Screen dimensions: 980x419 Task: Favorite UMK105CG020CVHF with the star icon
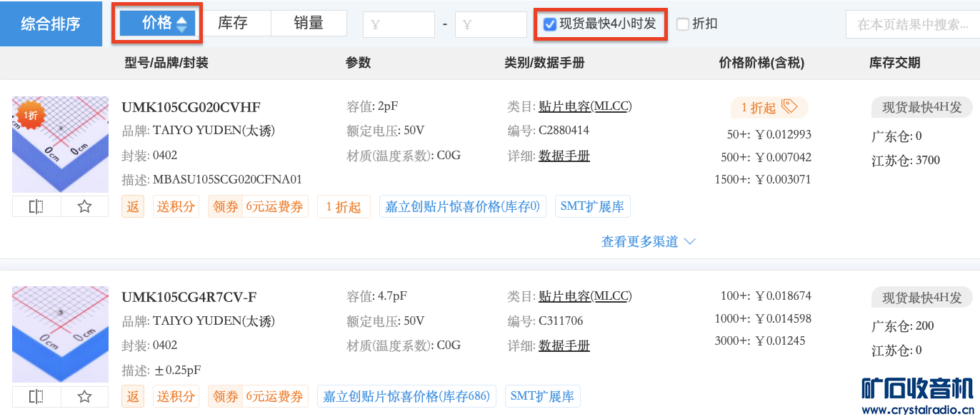pyautogui.click(x=84, y=207)
